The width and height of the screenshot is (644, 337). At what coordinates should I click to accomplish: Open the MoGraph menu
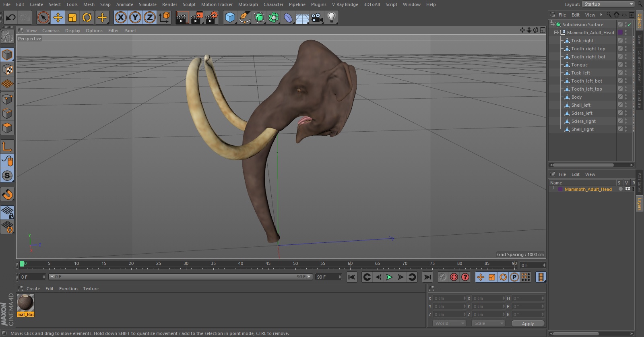click(x=248, y=4)
